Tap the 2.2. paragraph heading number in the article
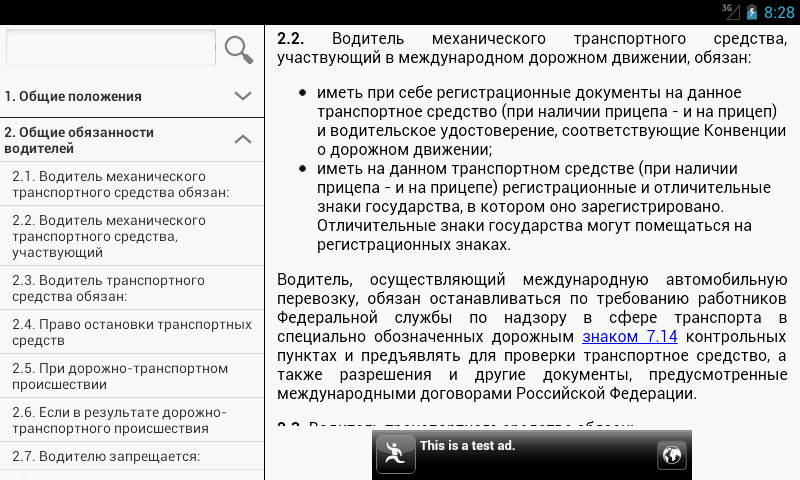 click(290, 38)
